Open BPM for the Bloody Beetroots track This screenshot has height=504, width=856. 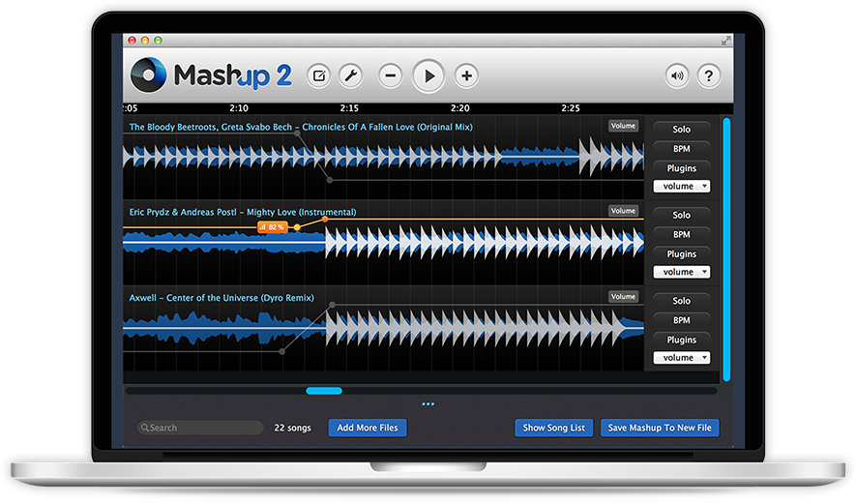(681, 149)
